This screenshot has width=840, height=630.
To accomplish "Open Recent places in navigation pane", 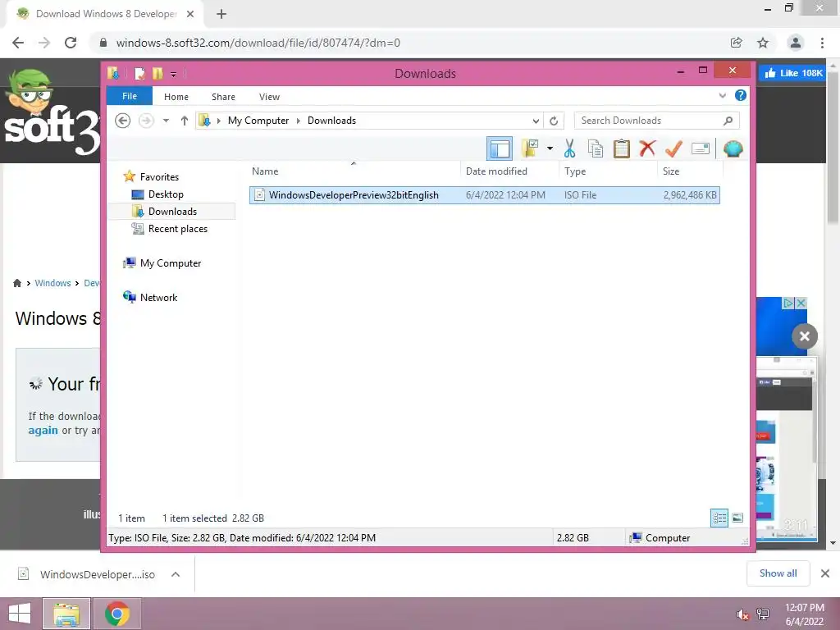I will (177, 229).
